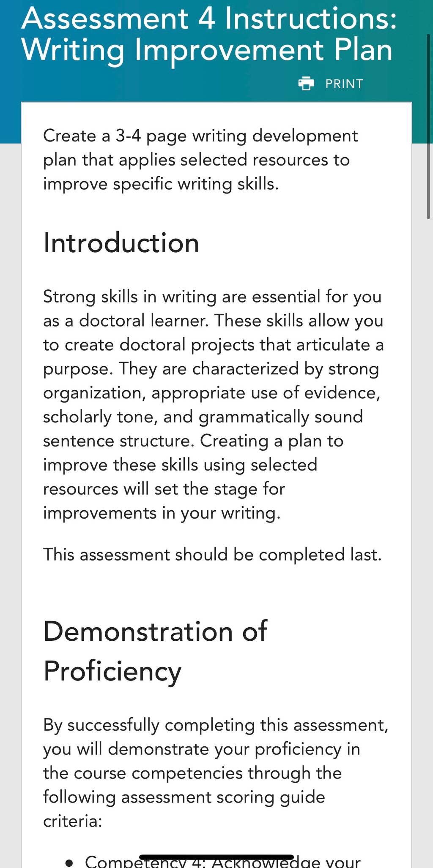Click the 'Create a 3-4 page' summary paragraph
This screenshot has height=868, width=433.
tap(200, 160)
